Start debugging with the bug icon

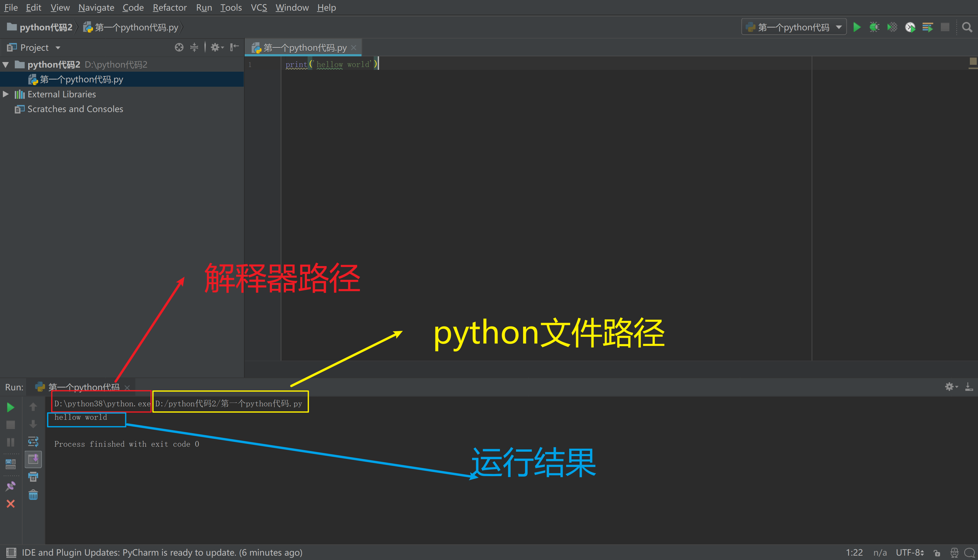pos(874,27)
